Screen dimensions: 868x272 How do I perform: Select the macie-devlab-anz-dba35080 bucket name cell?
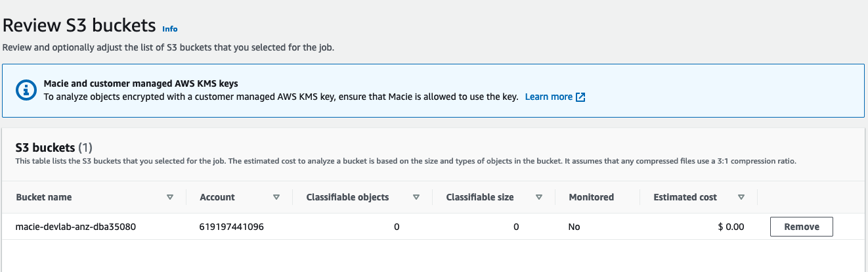click(76, 227)
